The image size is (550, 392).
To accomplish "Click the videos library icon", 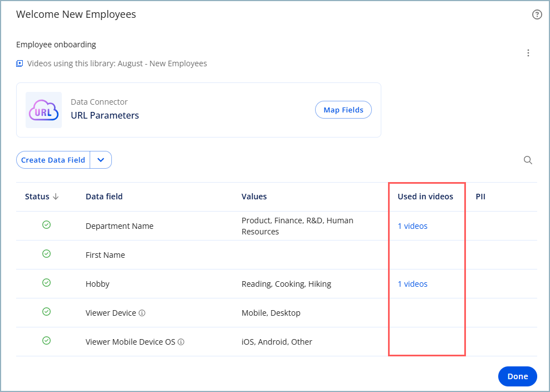I will (x=19, y=63).
